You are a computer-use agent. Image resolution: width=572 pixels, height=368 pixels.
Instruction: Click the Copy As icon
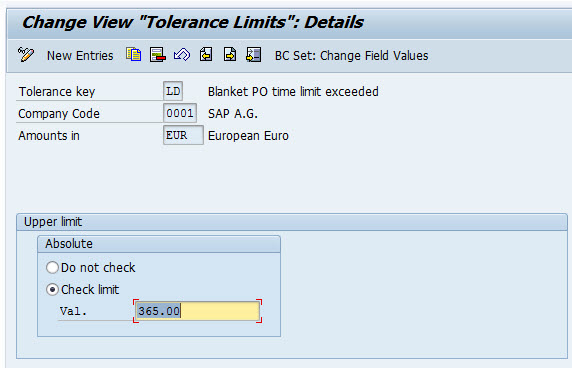[x=134, y=55]
